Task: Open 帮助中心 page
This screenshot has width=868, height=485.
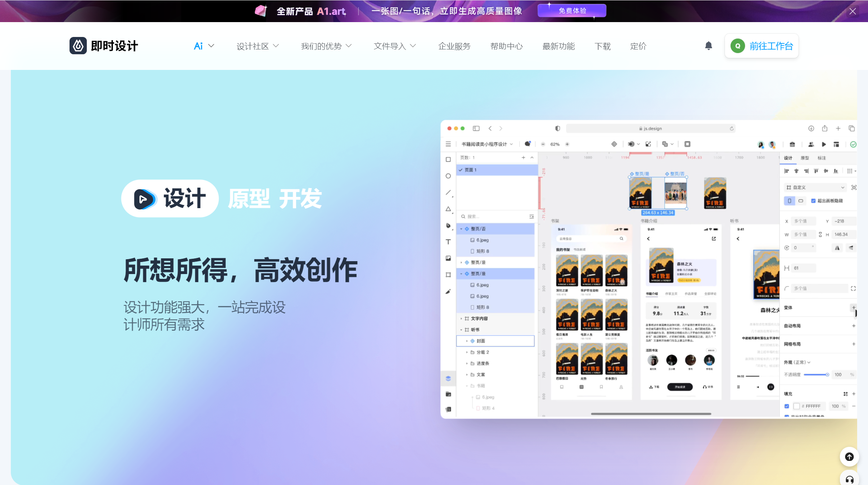Action: click(x=506, y=46)
